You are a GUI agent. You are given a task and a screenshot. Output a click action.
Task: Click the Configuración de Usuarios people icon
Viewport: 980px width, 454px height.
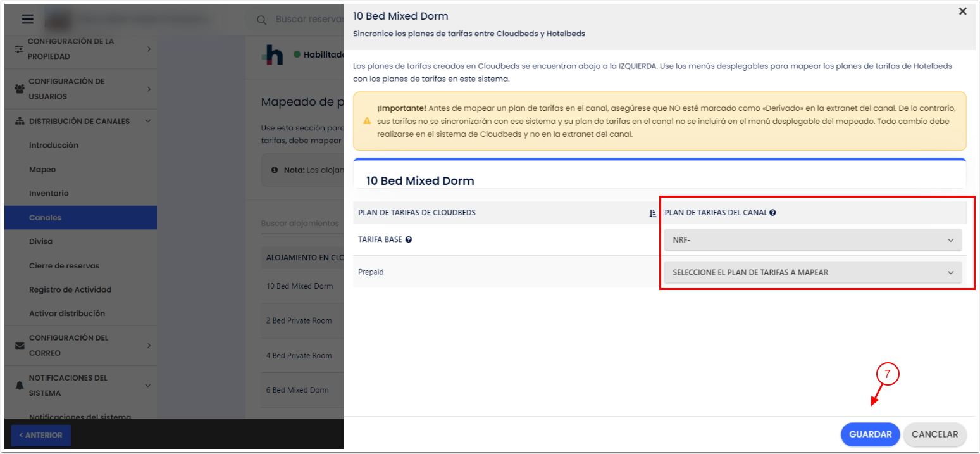(x=19, y=89)
